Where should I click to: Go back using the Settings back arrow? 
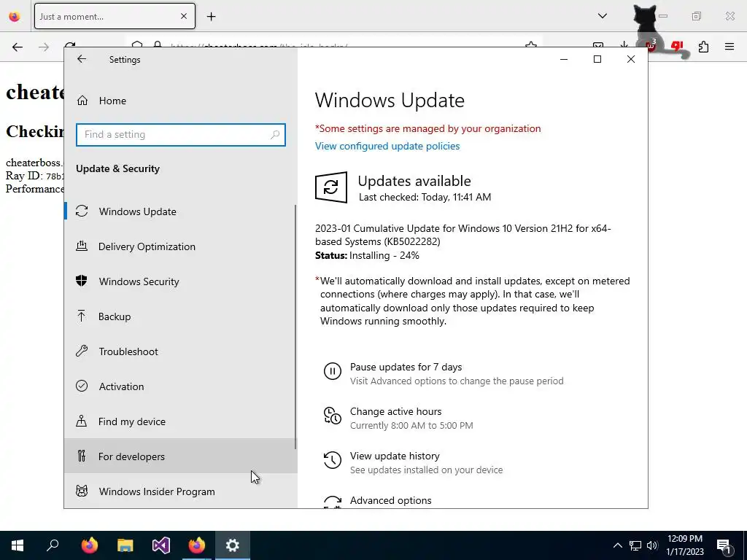(82, 59)
